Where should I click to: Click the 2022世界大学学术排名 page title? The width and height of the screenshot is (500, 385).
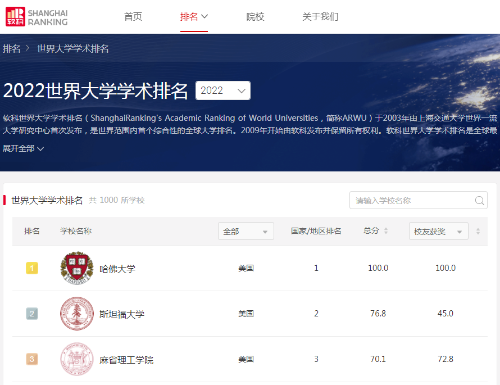pos(95,91)
